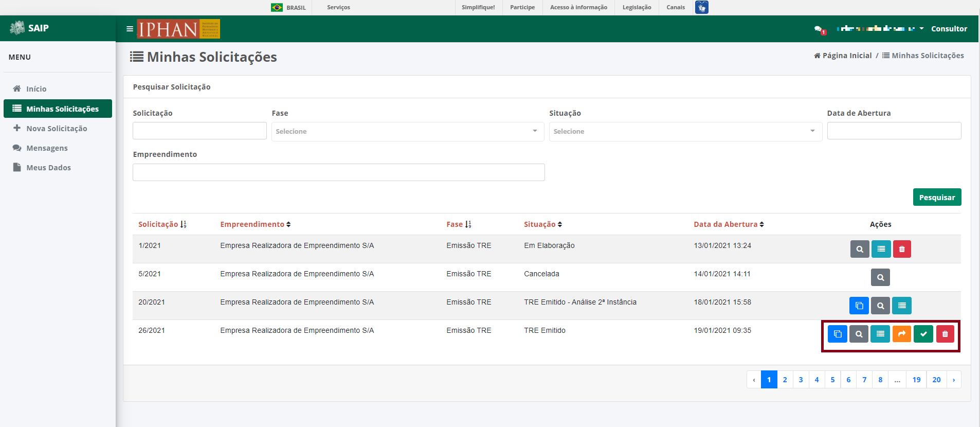Copy solicitação 26/2021 with duplicate icon
980x427 pixels.
[x=838, y=334]
